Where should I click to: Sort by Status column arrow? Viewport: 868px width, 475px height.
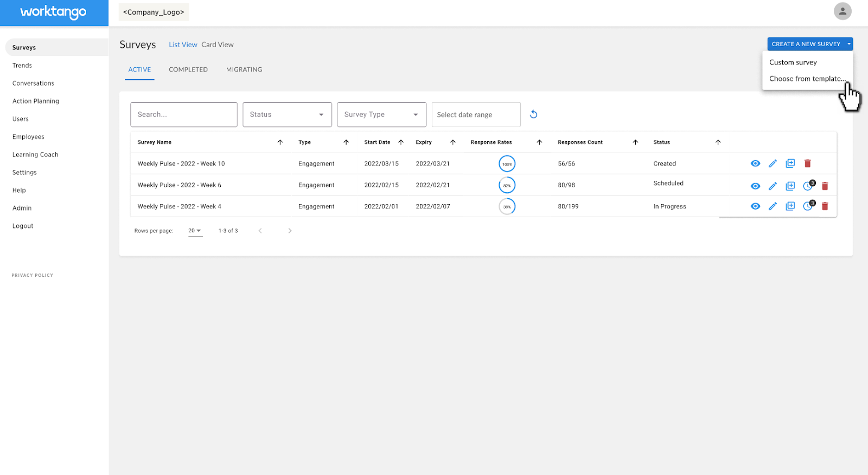[718, 142]
